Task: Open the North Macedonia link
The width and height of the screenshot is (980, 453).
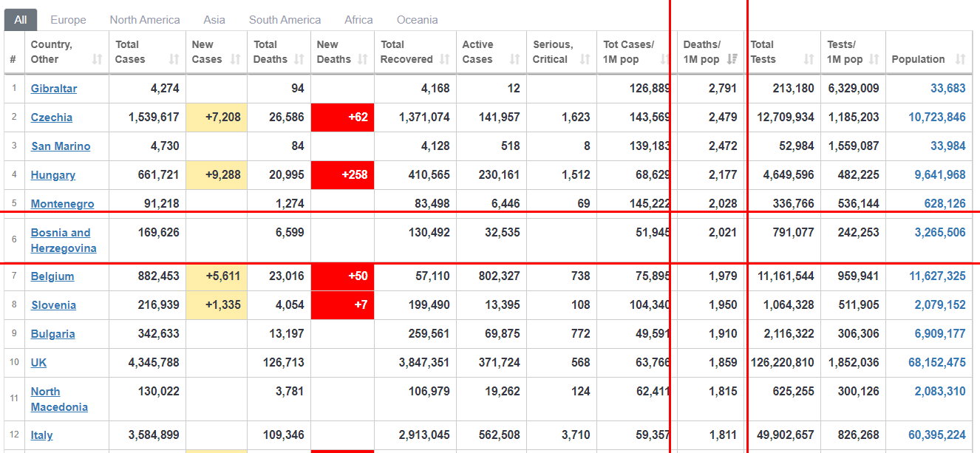Action: [x=59, y=399]
